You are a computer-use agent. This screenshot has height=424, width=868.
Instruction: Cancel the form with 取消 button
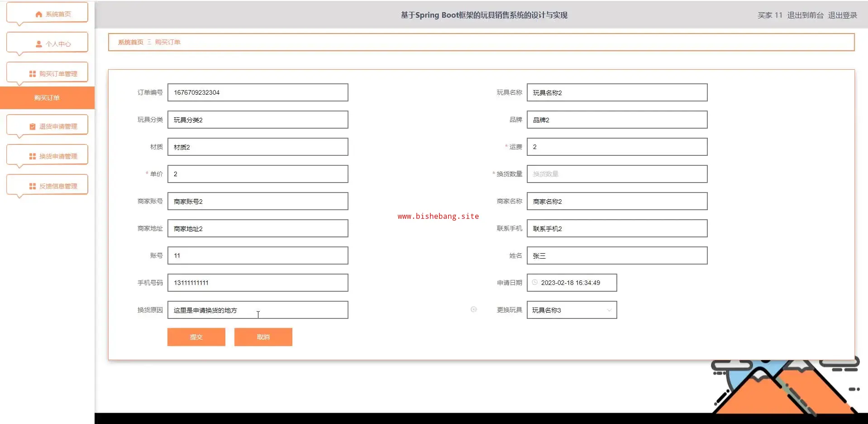pos(263,337)
